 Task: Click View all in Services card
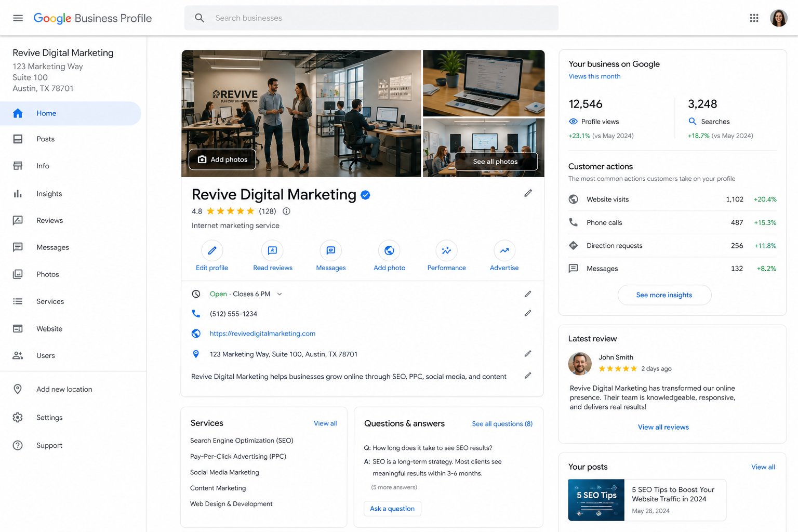(325, 423)
